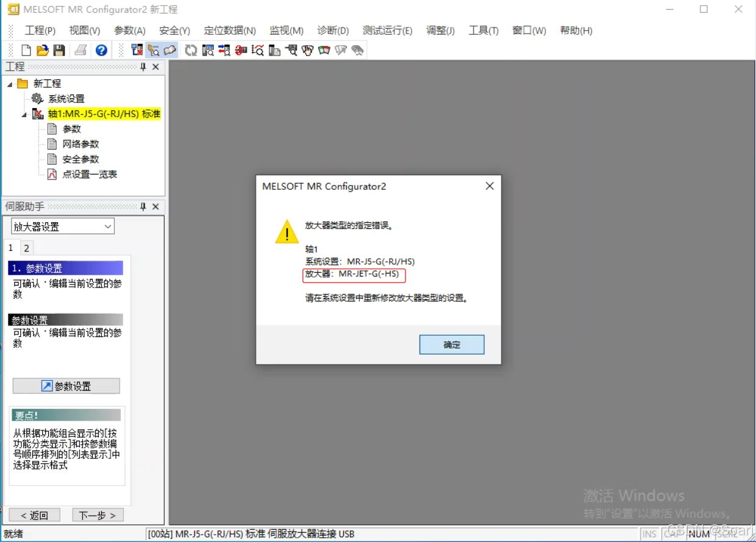Open the 调整(J) menu
The width and height of the screenshot is (756, 542).
pyautogui.click(x=440, y=31)
